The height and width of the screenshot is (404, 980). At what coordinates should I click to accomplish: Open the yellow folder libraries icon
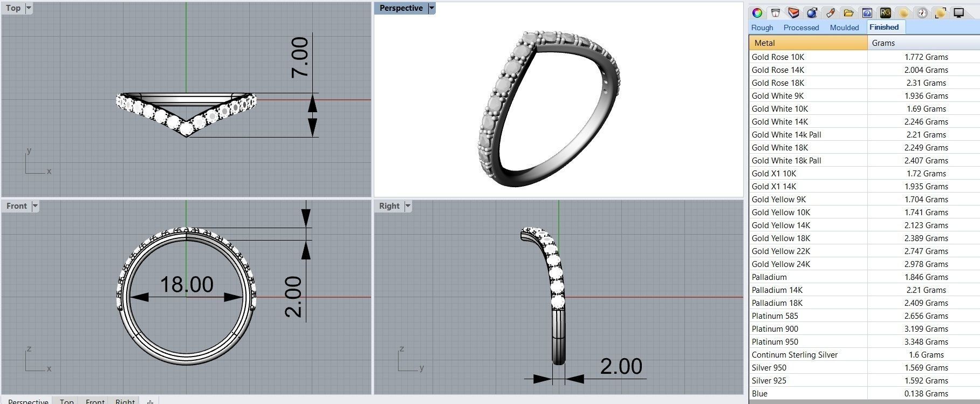(848, 13)
